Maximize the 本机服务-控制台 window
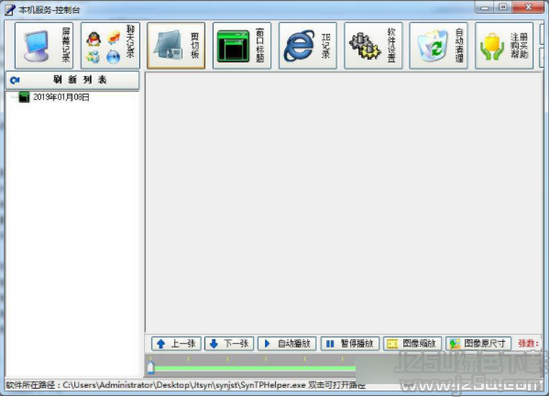Screen dimensions: 550x397 point(503,7)
